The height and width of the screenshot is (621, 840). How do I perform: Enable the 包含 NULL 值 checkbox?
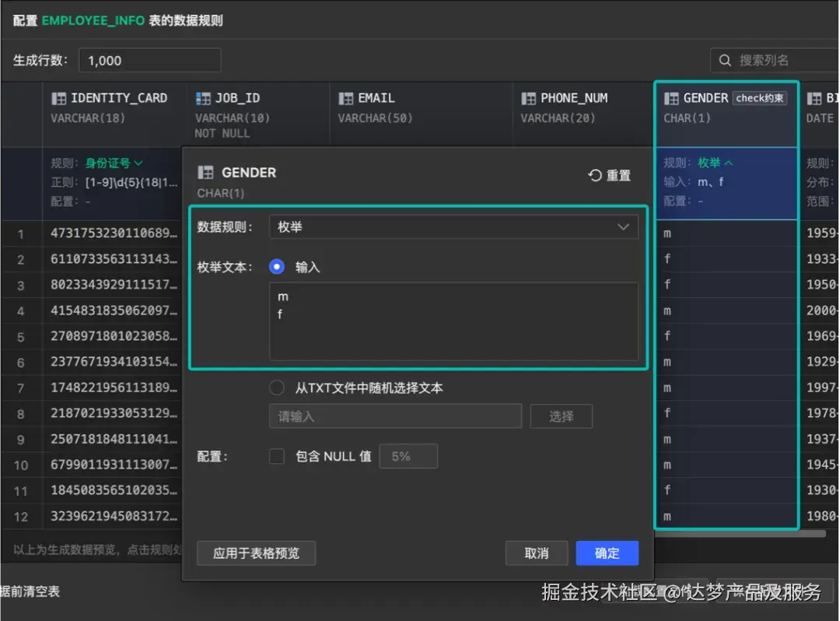(276, 456)
